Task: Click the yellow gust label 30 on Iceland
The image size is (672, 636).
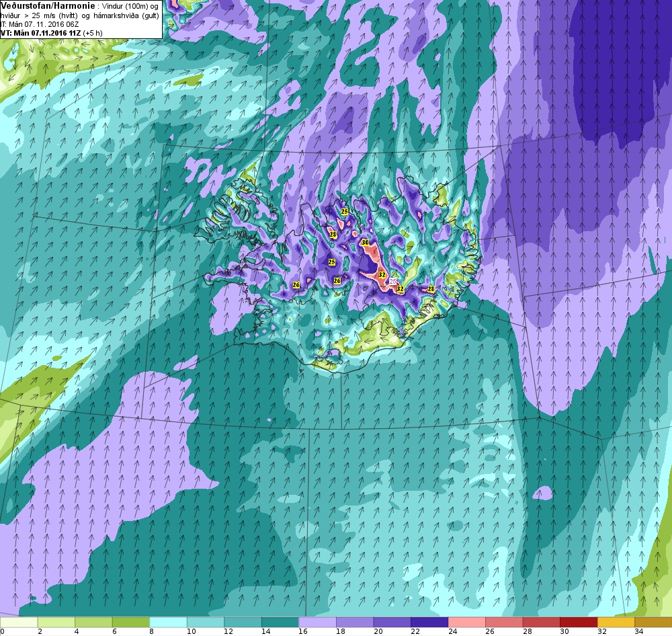Action: pyautogui.click(x=365, y=242)
